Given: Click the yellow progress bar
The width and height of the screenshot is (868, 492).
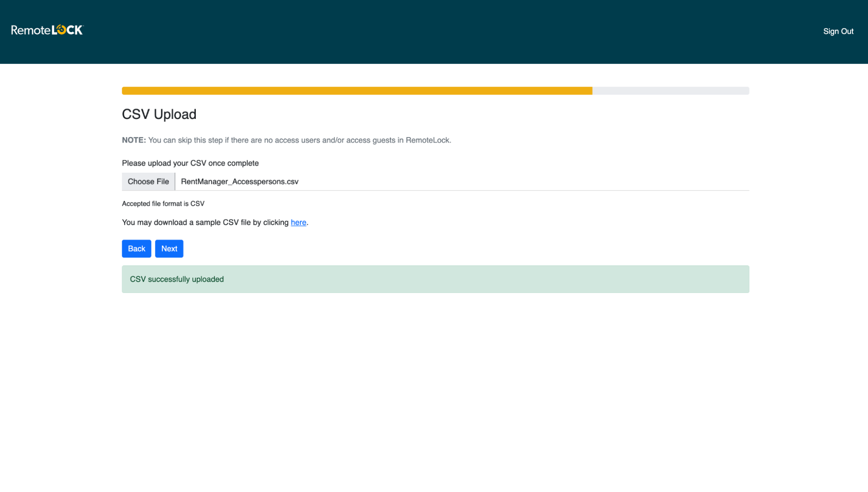Looking at the screenshot, I should pos(356,90).
